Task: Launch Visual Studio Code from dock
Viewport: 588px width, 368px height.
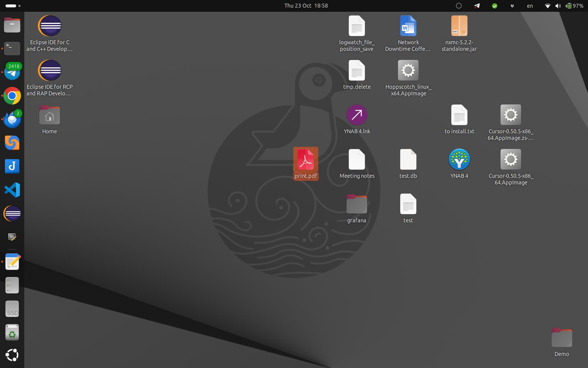Action: click(12, 190)
